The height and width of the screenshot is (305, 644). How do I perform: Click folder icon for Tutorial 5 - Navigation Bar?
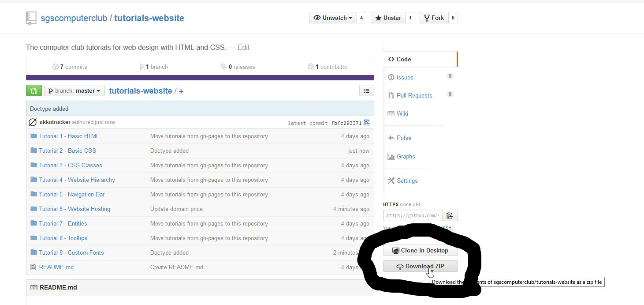click(x=34, y=194)
